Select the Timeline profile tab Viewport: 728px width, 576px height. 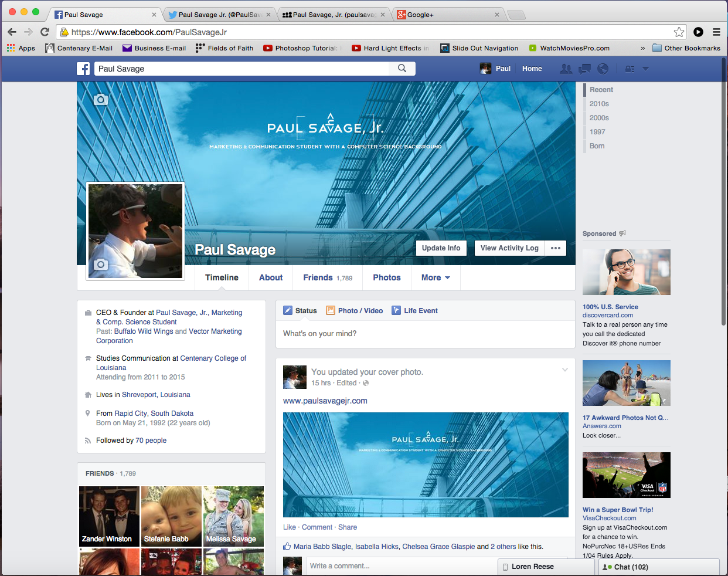pos(222,277)
